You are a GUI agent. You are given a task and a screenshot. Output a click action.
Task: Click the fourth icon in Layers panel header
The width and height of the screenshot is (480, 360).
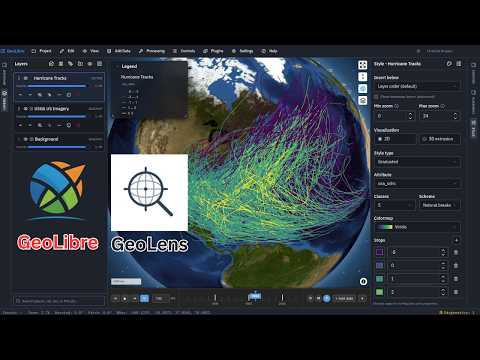point(80,64)
